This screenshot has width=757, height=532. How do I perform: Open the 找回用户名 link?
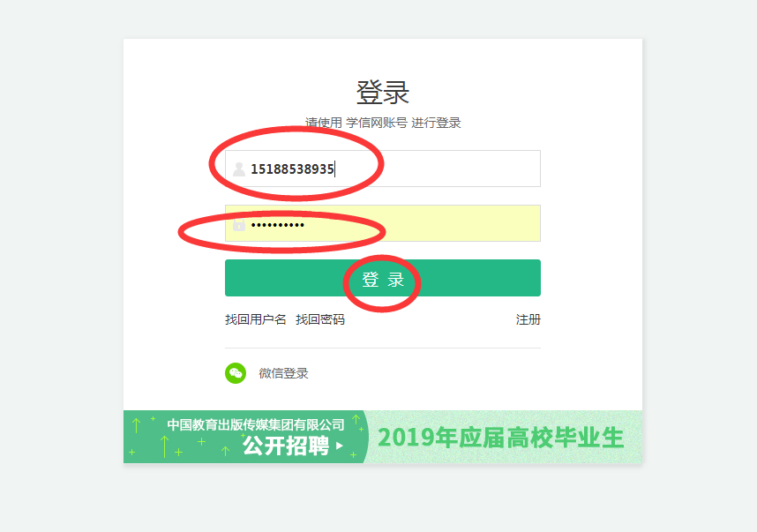click(x=255, y=319)
